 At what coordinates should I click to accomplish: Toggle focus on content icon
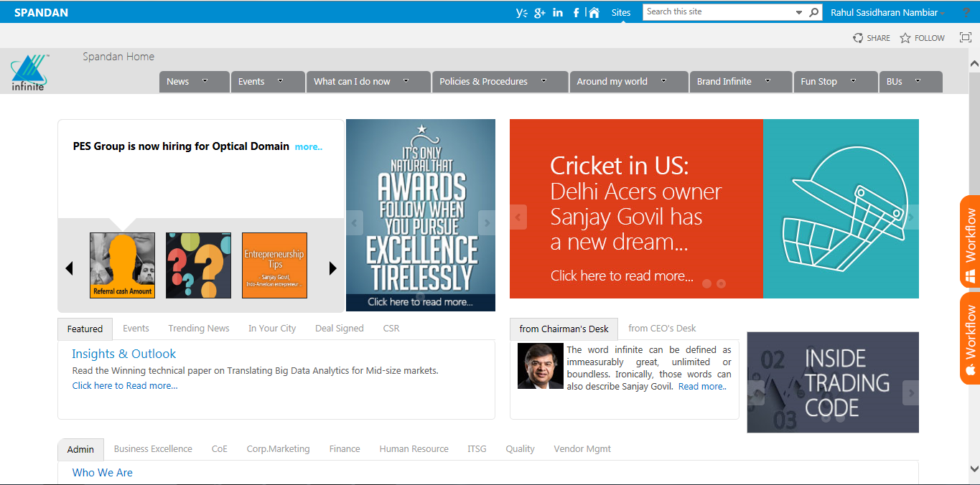point(966,37)
